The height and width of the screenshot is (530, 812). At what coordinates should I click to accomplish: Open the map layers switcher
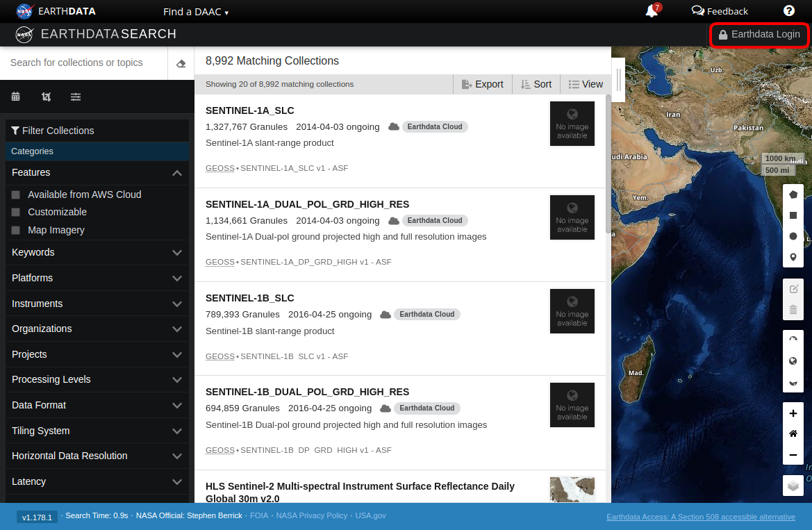click(x=793, y=486)
